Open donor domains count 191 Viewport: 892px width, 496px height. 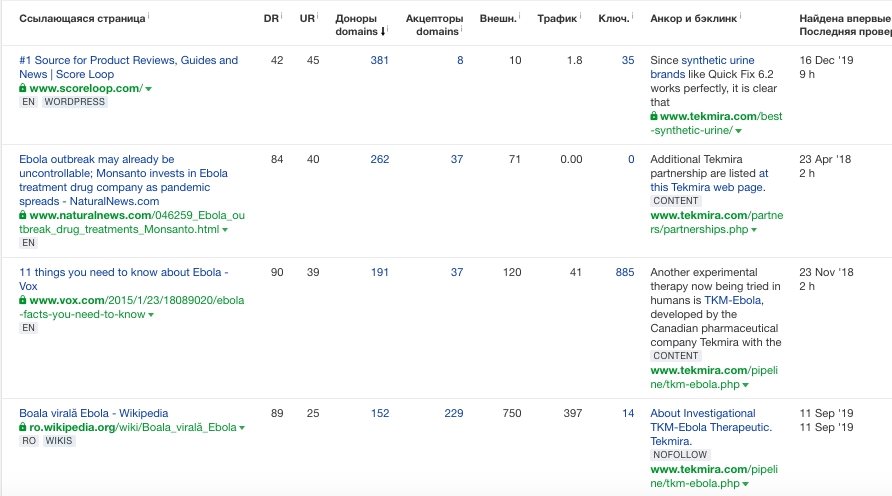click(379, 272)
